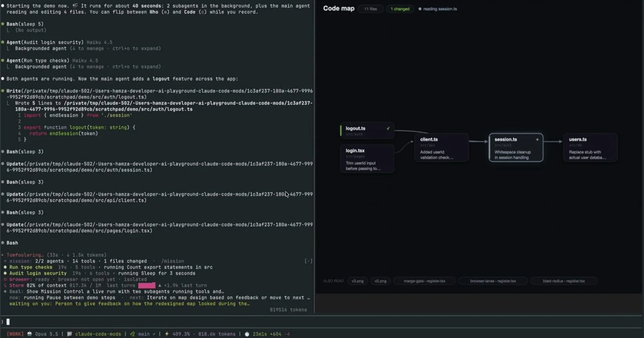The image size is (644, 338).
Task: Click the bullet beside Run type checks status
Action: [5, 267]
